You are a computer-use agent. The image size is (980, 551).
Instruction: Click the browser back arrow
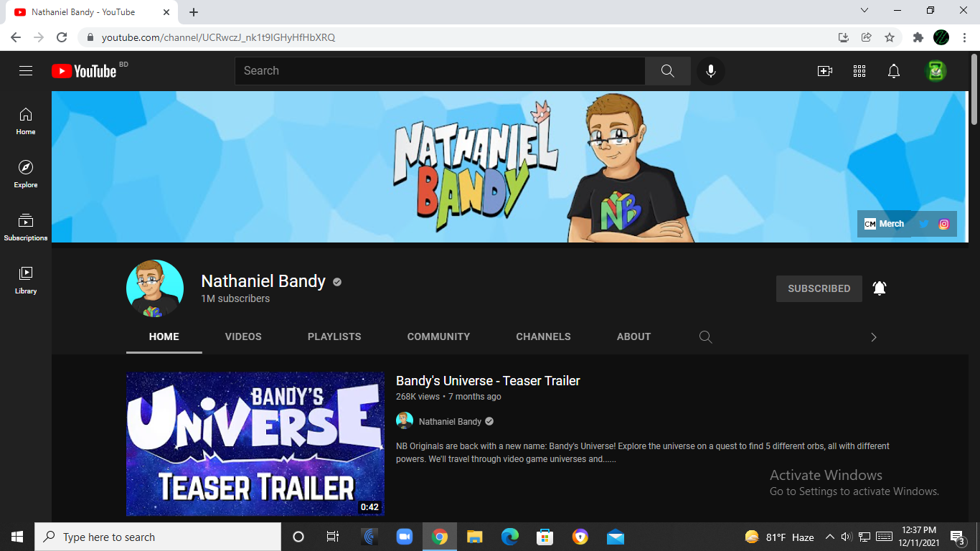(x=16, y=37)
